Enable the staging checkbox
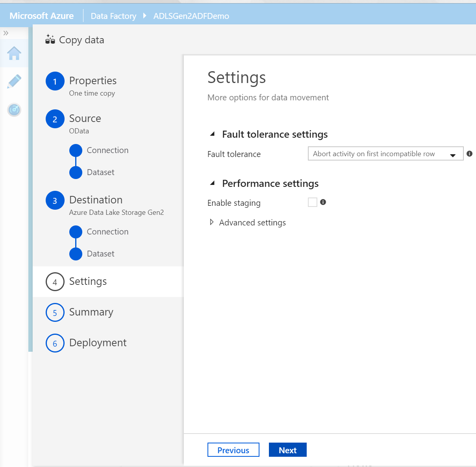 [312, 202]
